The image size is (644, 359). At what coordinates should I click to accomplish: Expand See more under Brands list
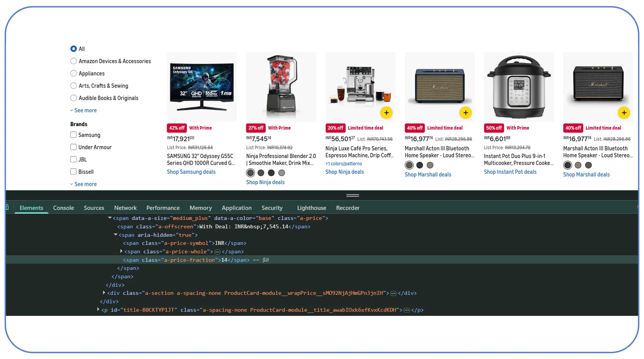83,184
